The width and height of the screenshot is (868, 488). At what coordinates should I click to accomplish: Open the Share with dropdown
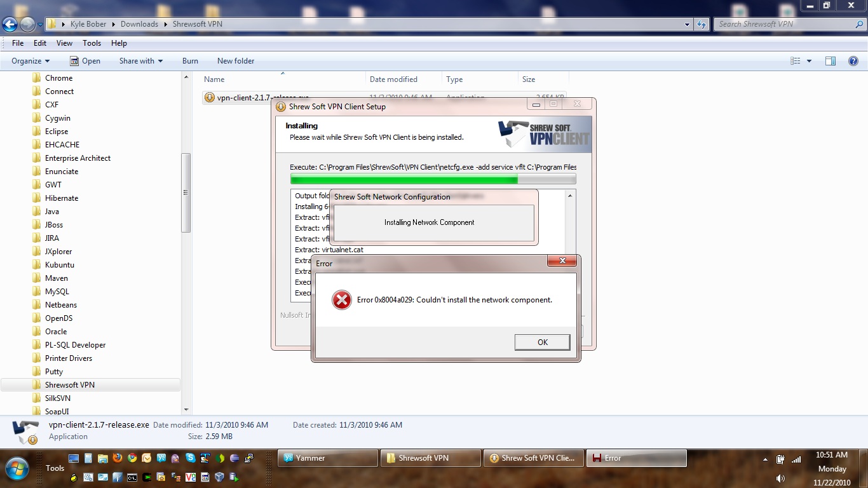[140, 61]
